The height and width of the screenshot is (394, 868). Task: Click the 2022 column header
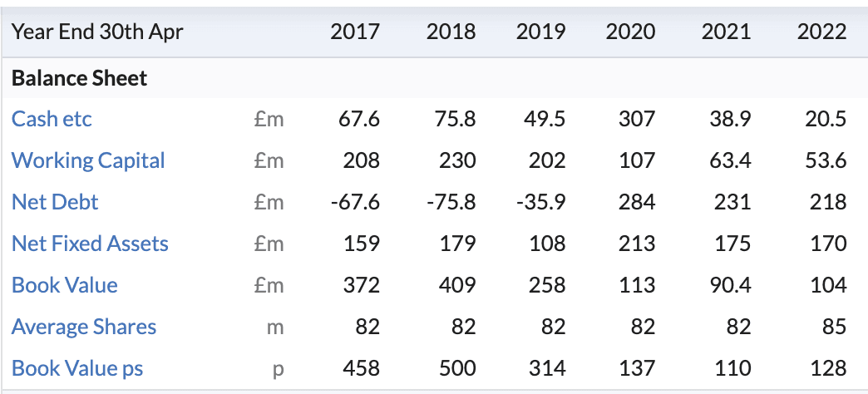[x=821, y=32]
